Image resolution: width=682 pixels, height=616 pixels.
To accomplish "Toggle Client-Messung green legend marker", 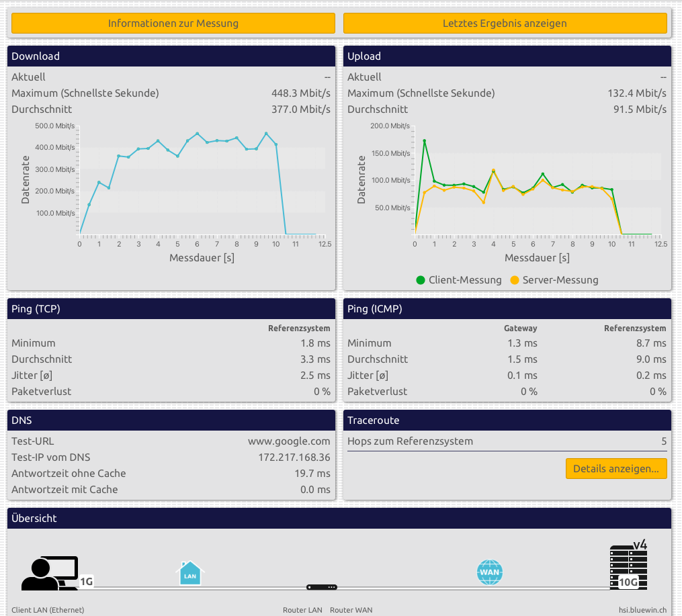I will (420, 280).
